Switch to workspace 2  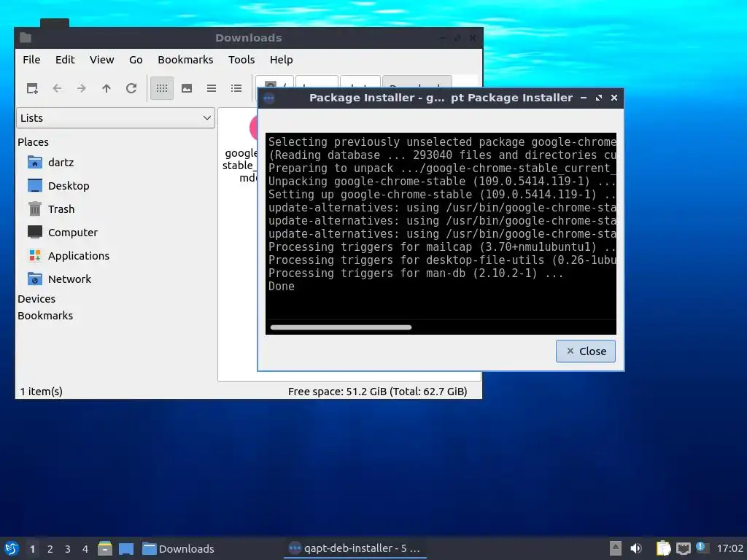[50, 549]
